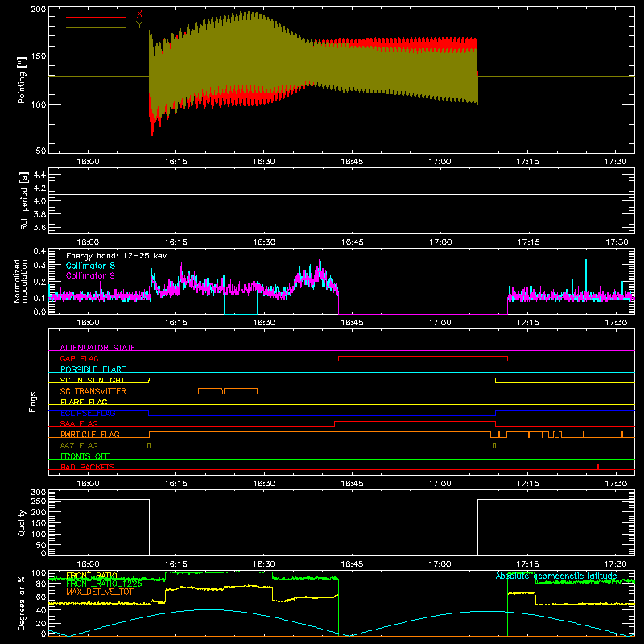Click the 300 tick on Quality axis
Image resolution: width=644 pixels, height=644 pixels.
(39, 493)
